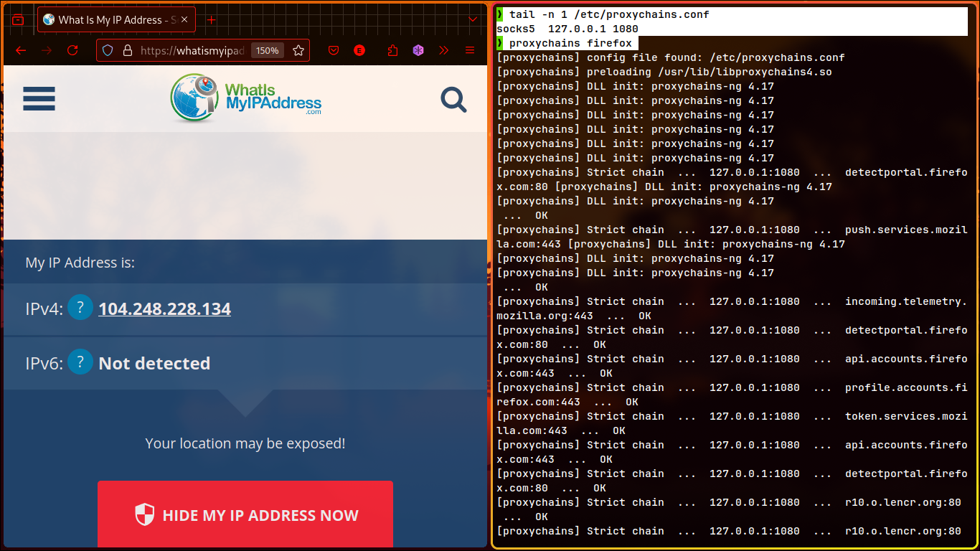Image resolution: width=980 pixels, height=551 pixels.
Task: Open the Firefox application hamburger menu
Action: pyautogui.click(x=470, y=50)
